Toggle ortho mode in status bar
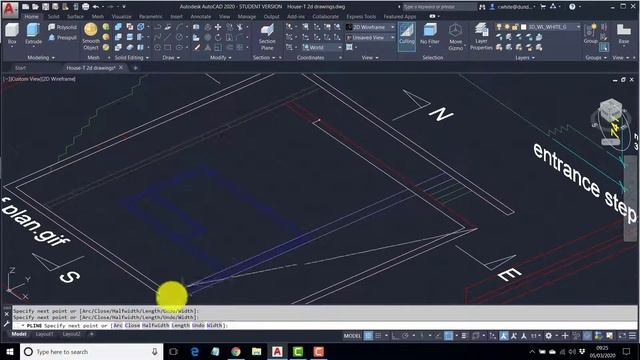This screenshot has height=360, width=640. [395, 336]
